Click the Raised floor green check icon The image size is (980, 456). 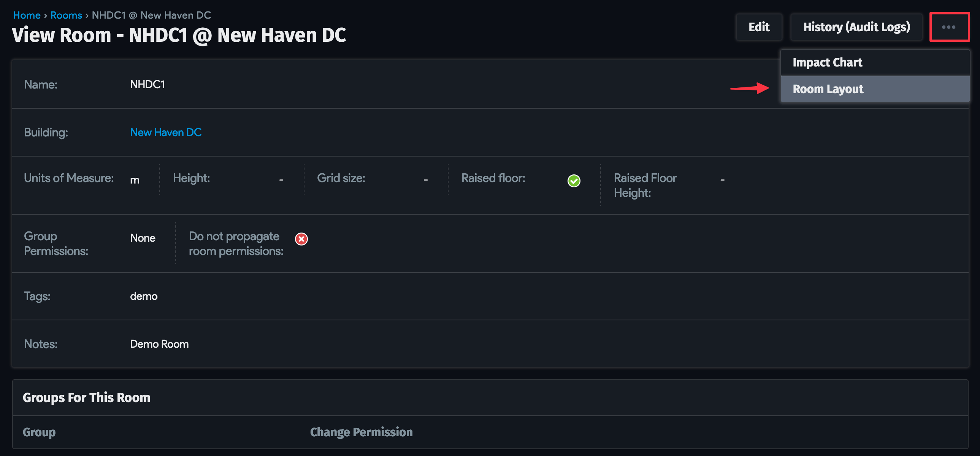[574, 180]
